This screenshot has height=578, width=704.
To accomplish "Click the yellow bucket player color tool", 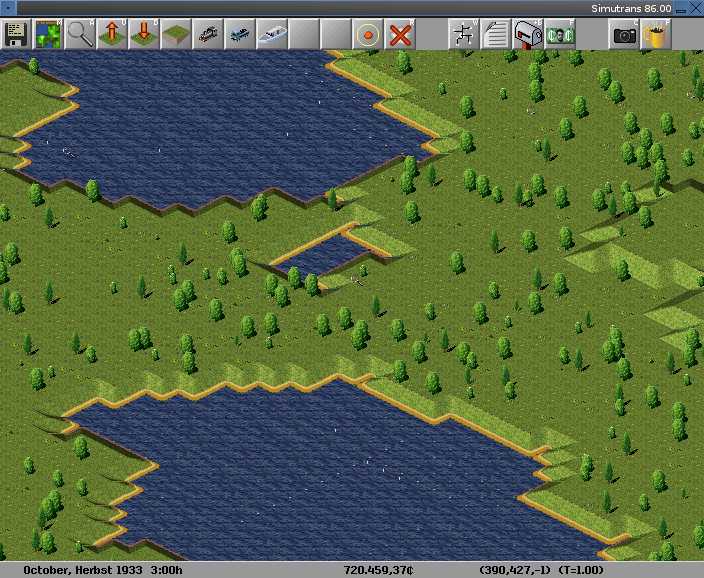I will click(656, 33).
